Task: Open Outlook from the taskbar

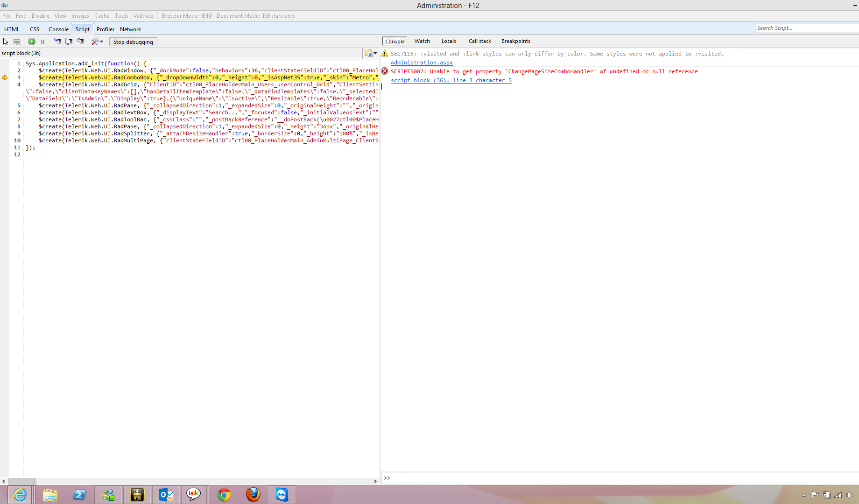Action: point(166,495)
